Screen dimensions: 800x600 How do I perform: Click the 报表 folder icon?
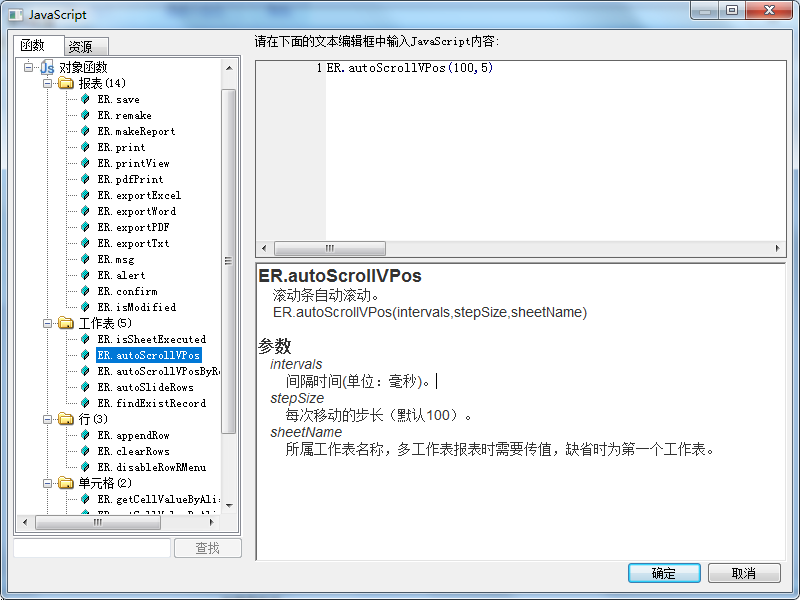tap(66, 83)
